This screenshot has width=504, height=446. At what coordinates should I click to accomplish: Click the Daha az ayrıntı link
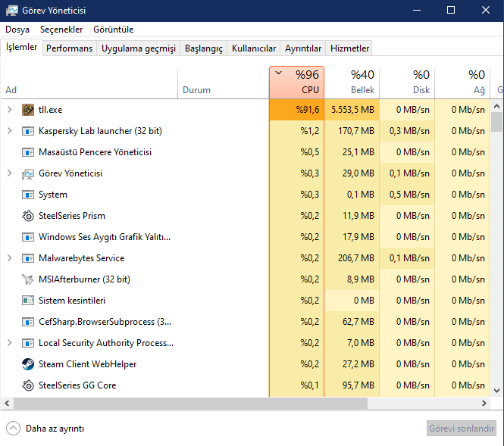[55, 429]
